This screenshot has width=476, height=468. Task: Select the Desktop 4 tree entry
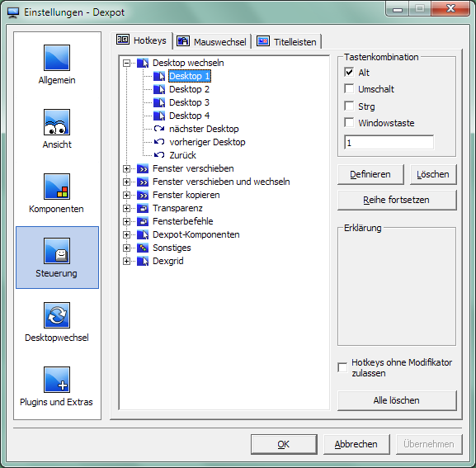coord(190,116)
